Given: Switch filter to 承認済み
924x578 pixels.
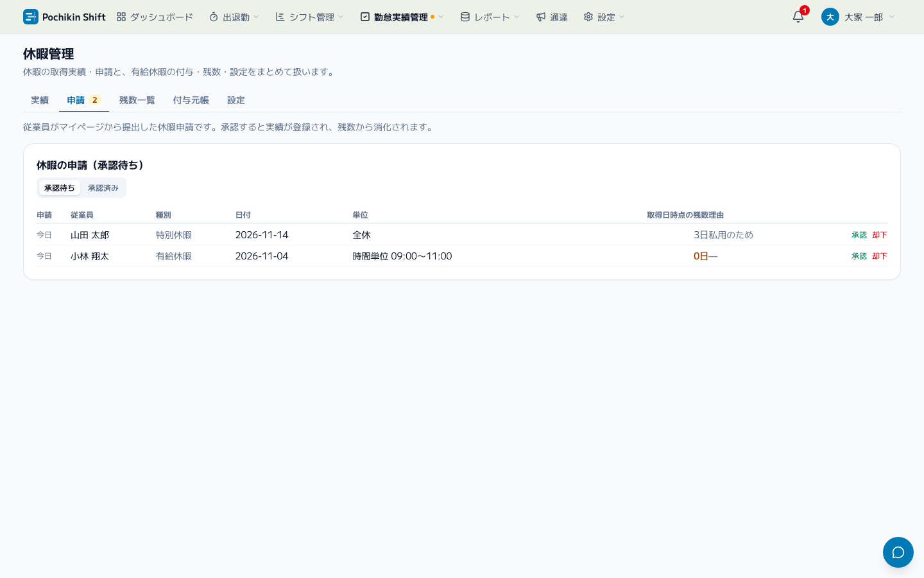Looking at the screenshot, I should (103, 188).
